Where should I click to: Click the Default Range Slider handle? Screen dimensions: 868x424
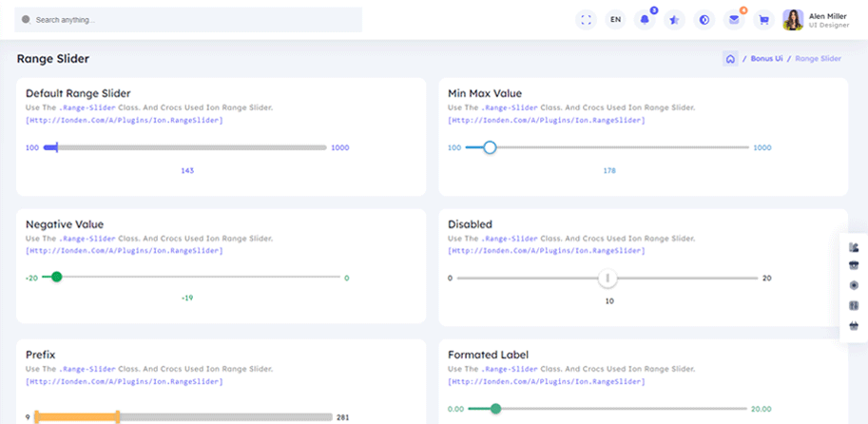pyautogui.click(x=56, y=147)
